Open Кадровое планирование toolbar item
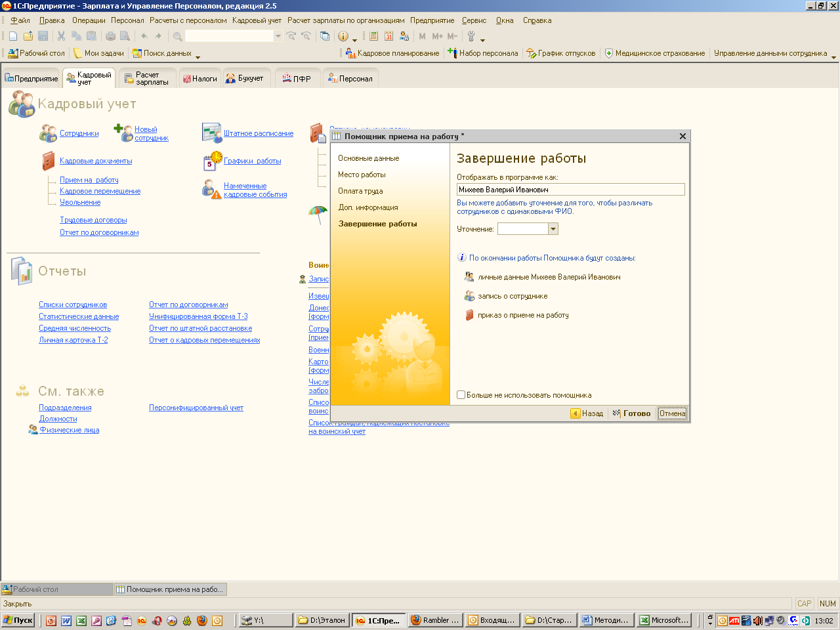Viewport: 840px width, 630px height. pyautogui.click(x=392, y=53)
